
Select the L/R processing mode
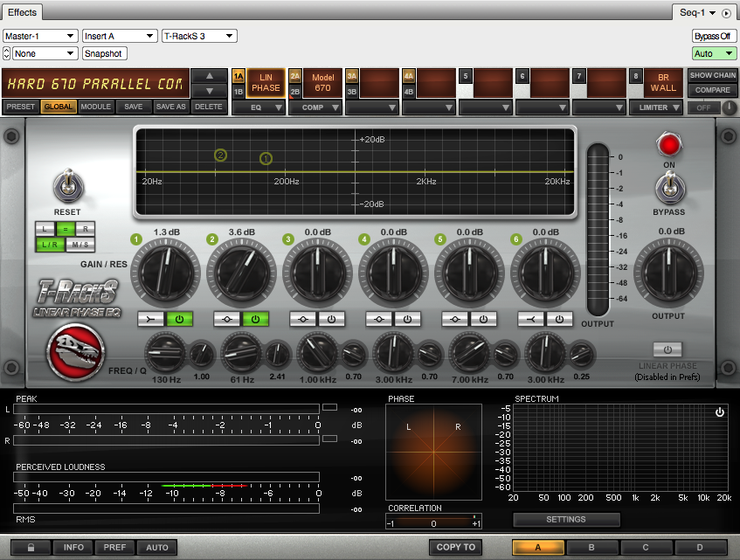(x=50, y=245)
